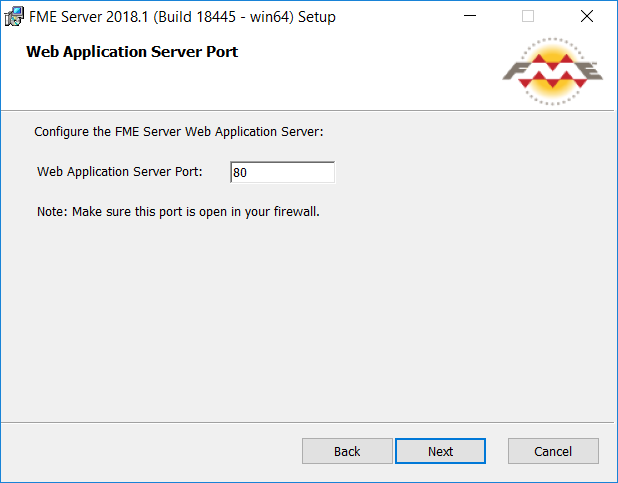Go back to the previous setup step

pos(347,451)
